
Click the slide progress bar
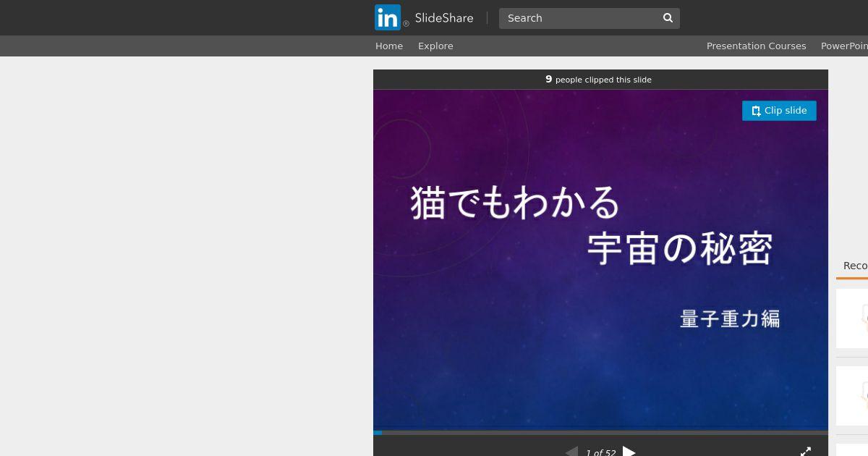coord(600,433)
